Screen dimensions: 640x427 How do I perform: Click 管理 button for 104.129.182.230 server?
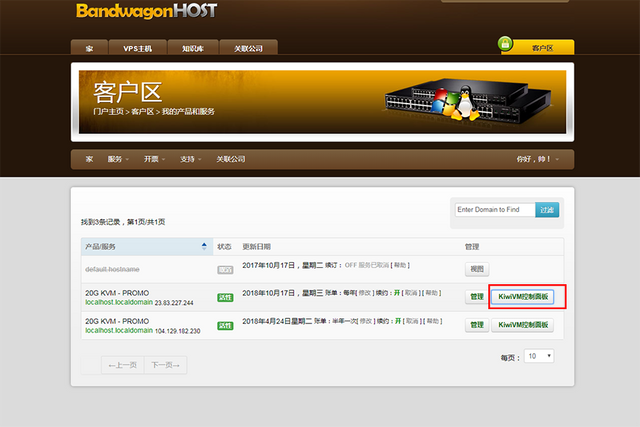[x=477, y=325]
